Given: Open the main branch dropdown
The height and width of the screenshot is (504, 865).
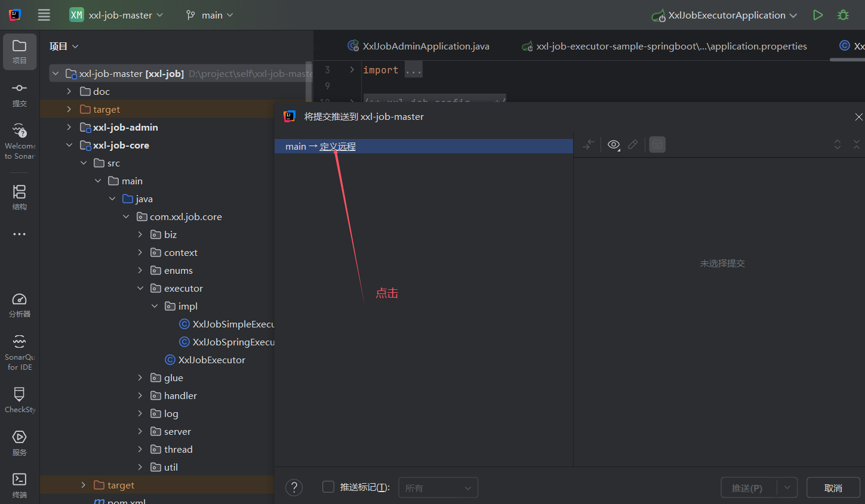Looking at the screenshot, I should pyautogui.click(x=210, y=15).
